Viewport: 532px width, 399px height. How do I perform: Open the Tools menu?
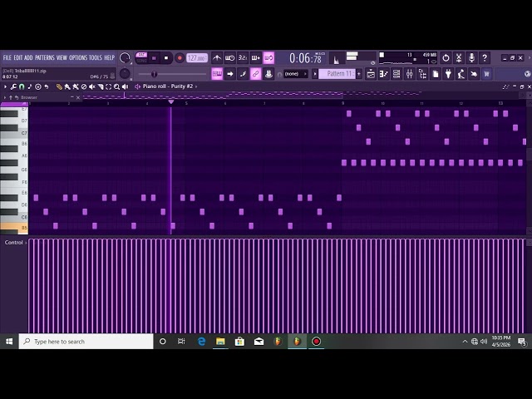pos(96,57)
